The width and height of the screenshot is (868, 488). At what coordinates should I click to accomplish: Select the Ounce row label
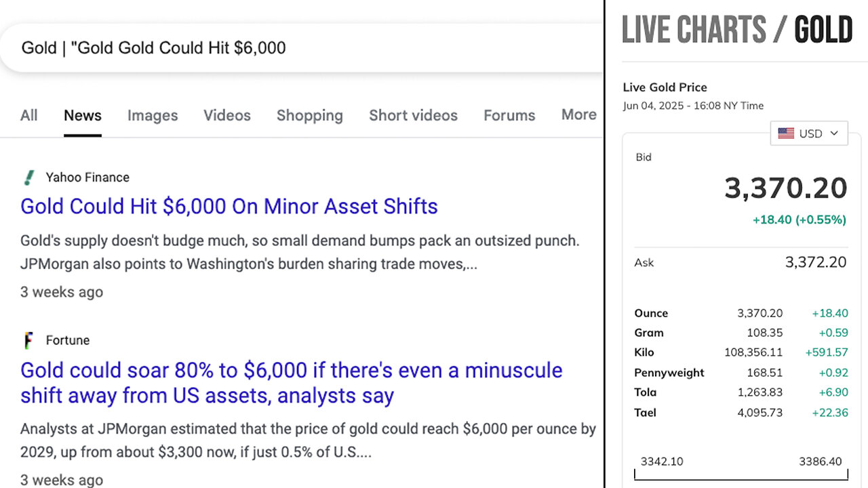pos(651,313)
